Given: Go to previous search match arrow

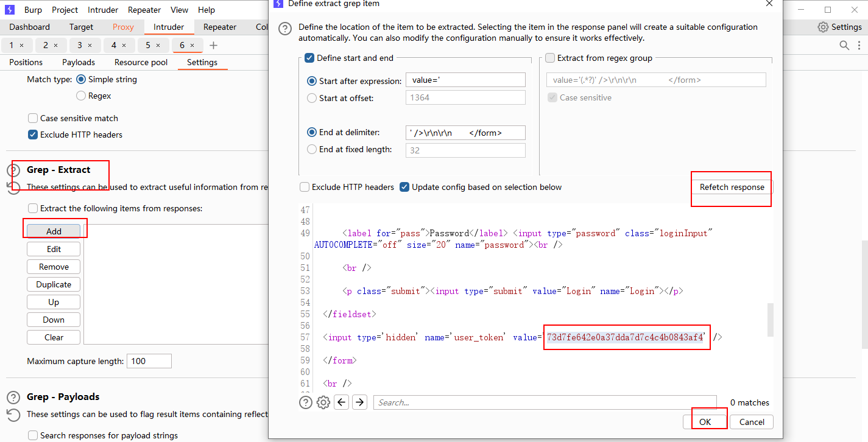Looking at the screenshot, I should click(x=342, y=402).
